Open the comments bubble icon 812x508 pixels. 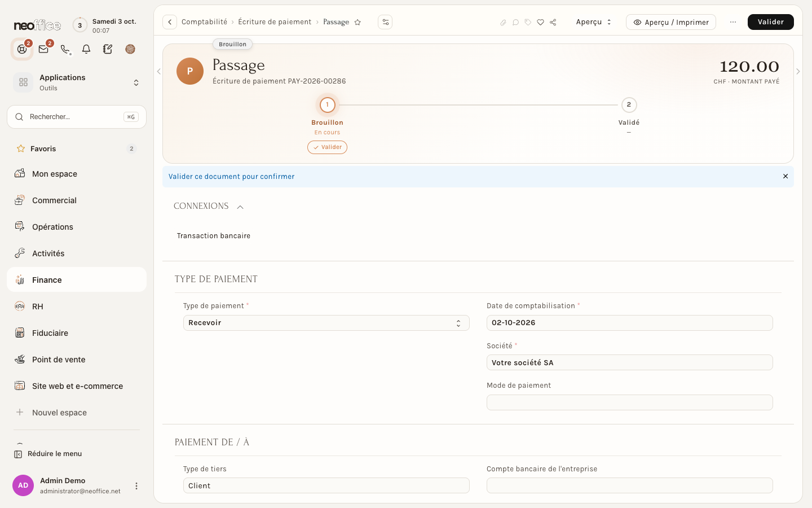pos(515,23)
